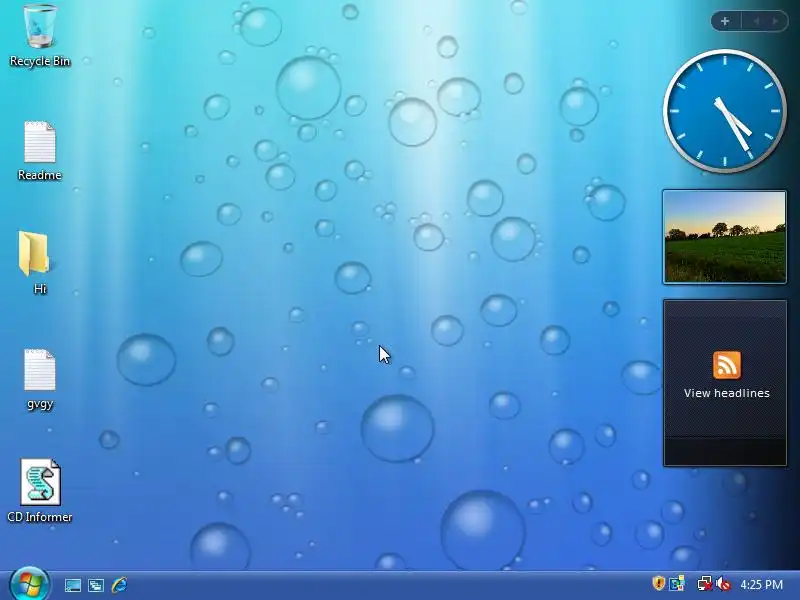
Task: Click the muted volume tray icon
Action: (723, 584)
